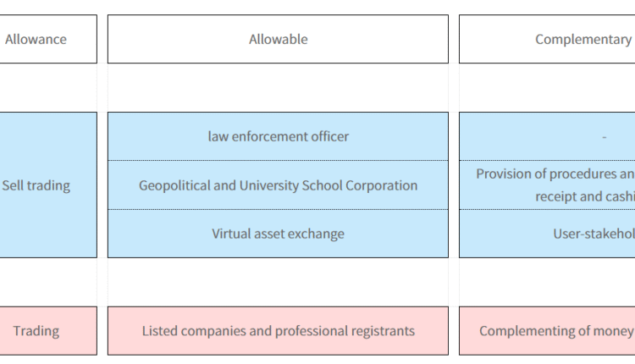Click the dash in the Complementary column
Image resolution: width=635 pixels, height=364 pixels.
pyautogui.click(x=603, y=136)
